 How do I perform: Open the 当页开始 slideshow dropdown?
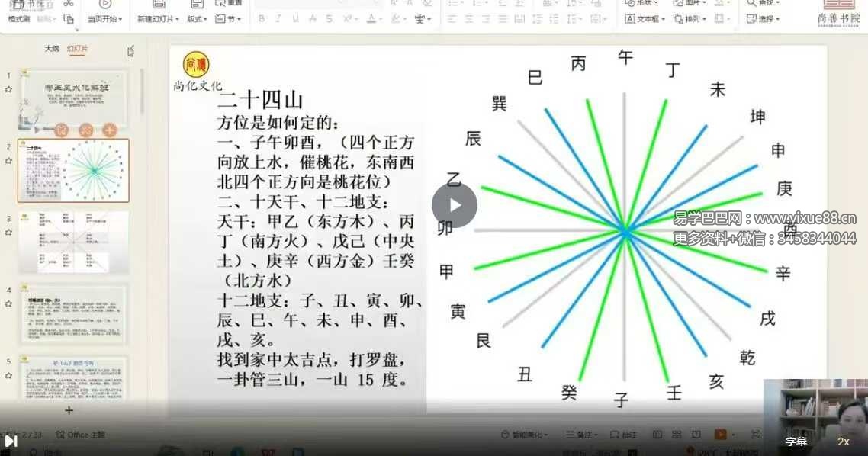[x=104, y=19]
